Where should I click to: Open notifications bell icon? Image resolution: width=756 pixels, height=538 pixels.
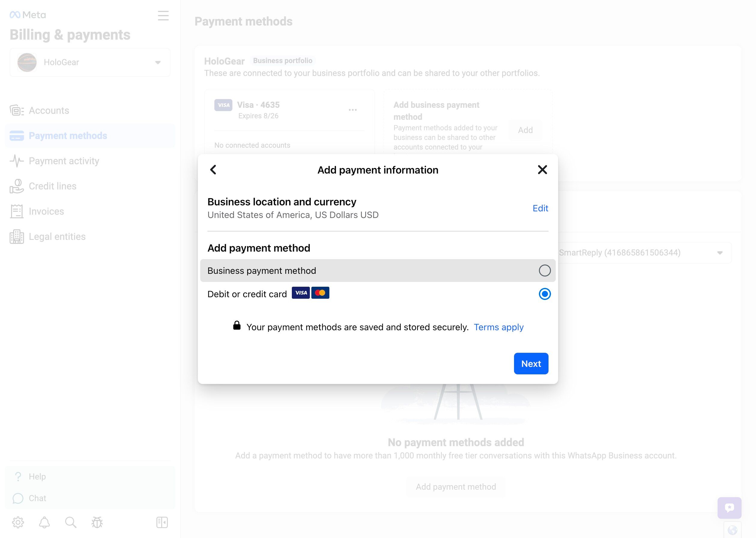pyautogui.click(x=44, y=522)
